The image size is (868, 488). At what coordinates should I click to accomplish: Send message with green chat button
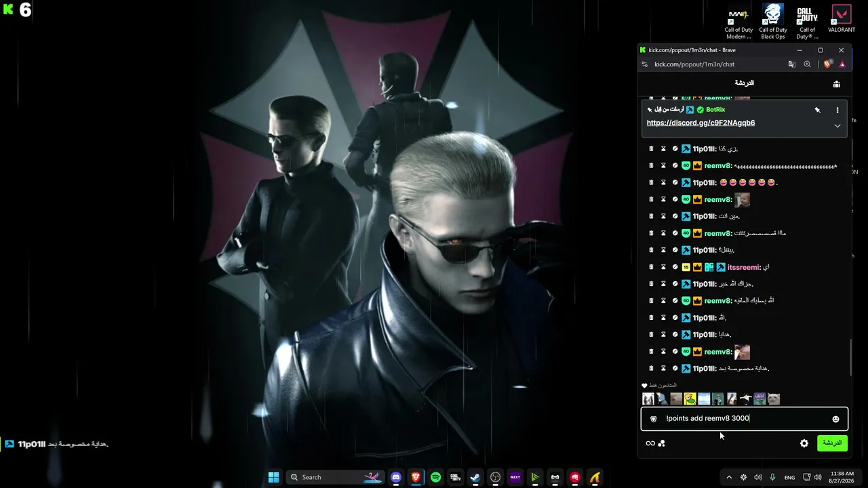832,443
